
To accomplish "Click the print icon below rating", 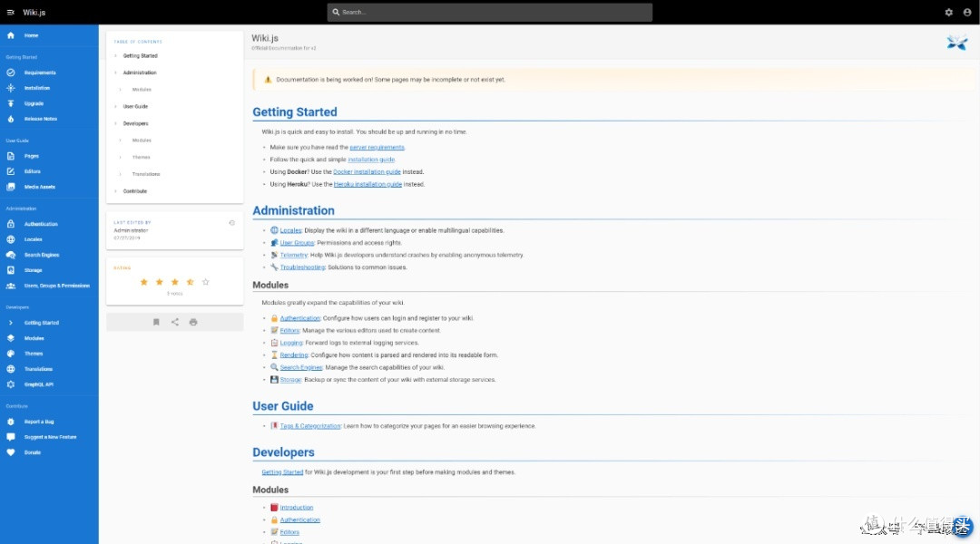I will point(193,322).
